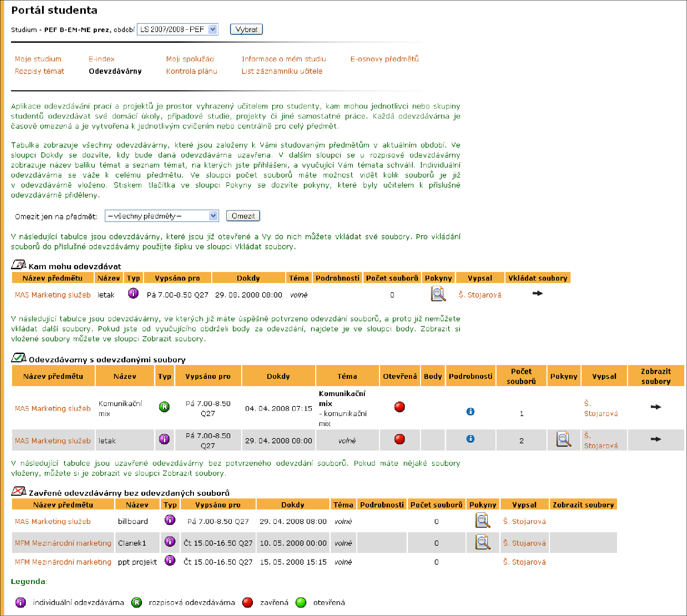Click the ppt projekt name cell
This screenshot has width=687, height=616.
click(137, 562)
